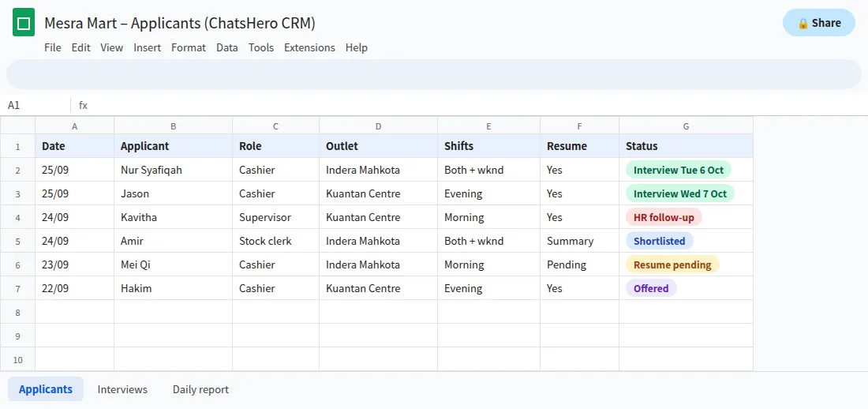Viewport: 868px width, 409px height.
Task: Select the 22/09 date cell
Action: click(x=75, y=288)
